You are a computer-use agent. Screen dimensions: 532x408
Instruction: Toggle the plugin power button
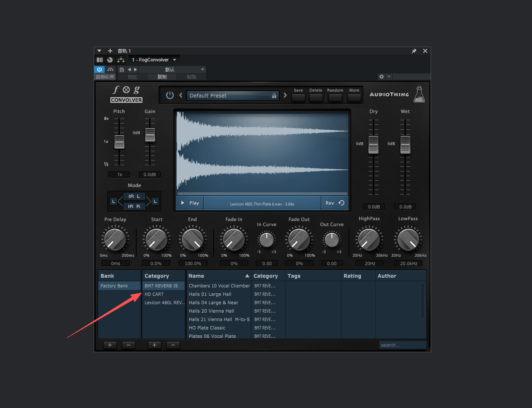click(99, 69)
